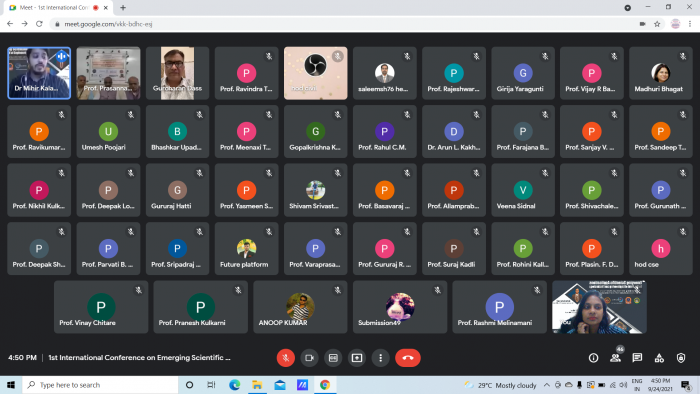Open Chrome's three-dot browser menu
This screenshot has height=394, width=700.
[x=690, y=24]
